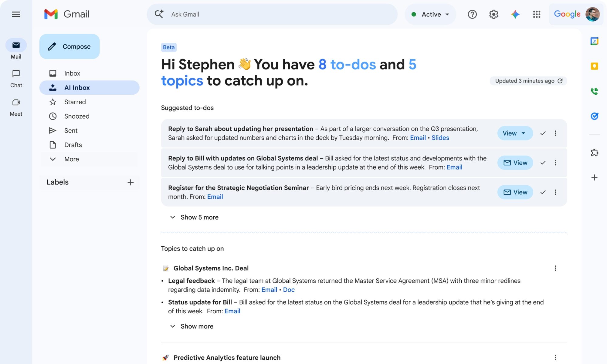Check off the Strategic Negotiation Seminar to-do
This screenshot has width=607, height=364.
[543, 192]
